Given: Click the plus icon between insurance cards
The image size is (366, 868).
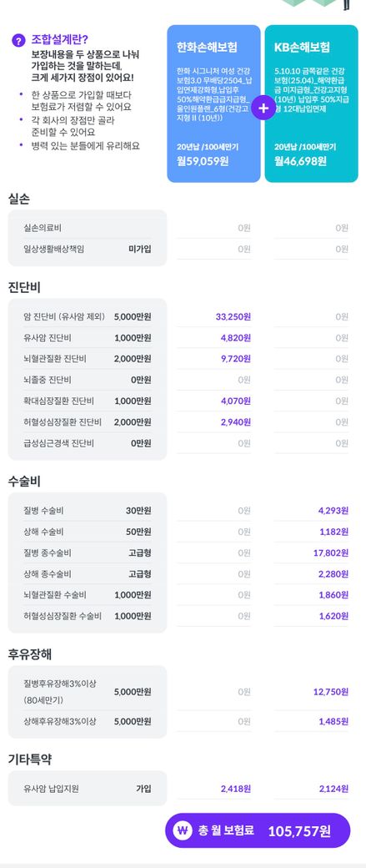Looking at the screenshot, I should (263, 108).
